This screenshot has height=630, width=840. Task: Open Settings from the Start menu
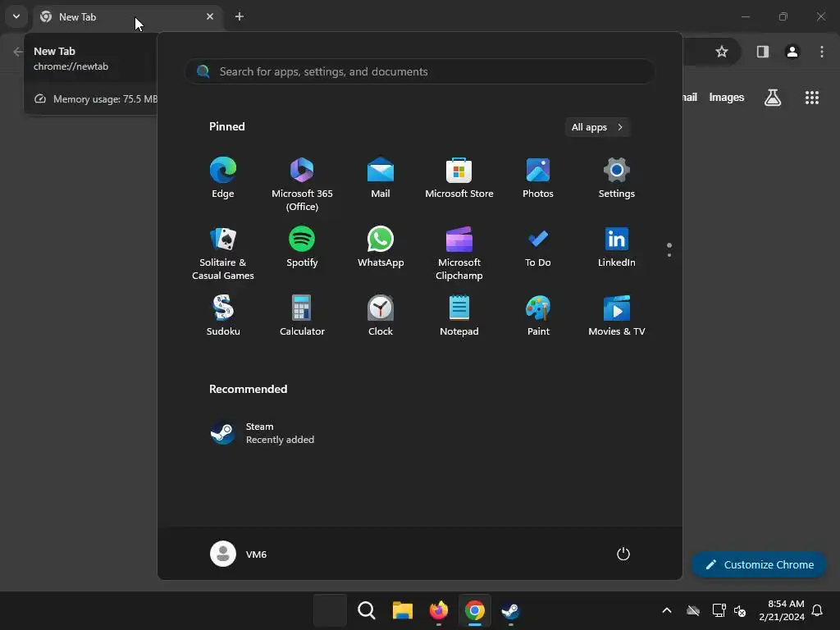617,178
